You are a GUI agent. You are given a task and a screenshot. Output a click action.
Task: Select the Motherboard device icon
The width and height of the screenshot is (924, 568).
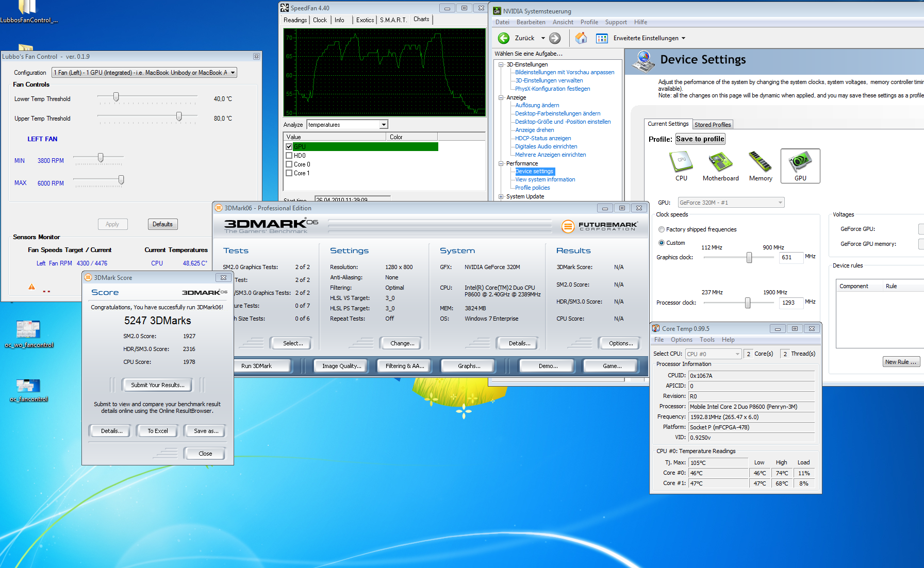[720, 166]
